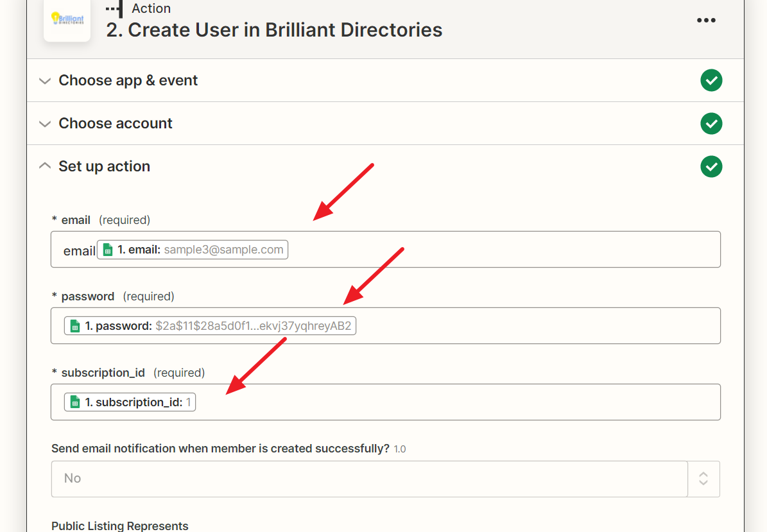767x532 pixels.
Task: Collapse the Set up action section
Action: tap(44, 166)
